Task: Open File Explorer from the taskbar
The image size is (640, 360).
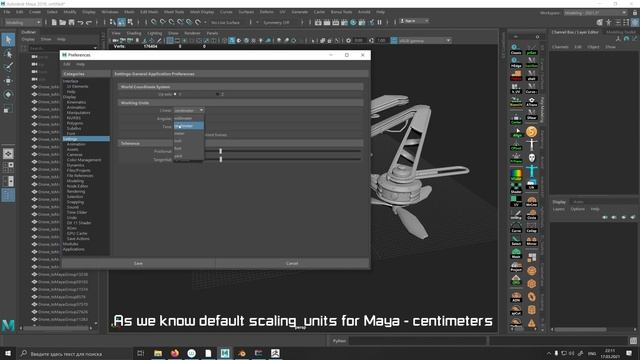Action: pyautogui.click(x=158, y=353)
